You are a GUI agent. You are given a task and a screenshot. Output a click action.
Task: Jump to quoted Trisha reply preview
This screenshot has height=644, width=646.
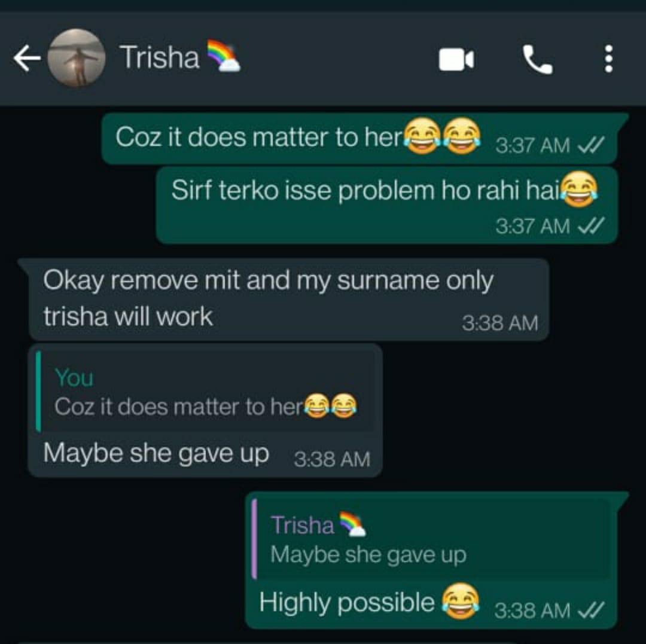tap(432, 539)
